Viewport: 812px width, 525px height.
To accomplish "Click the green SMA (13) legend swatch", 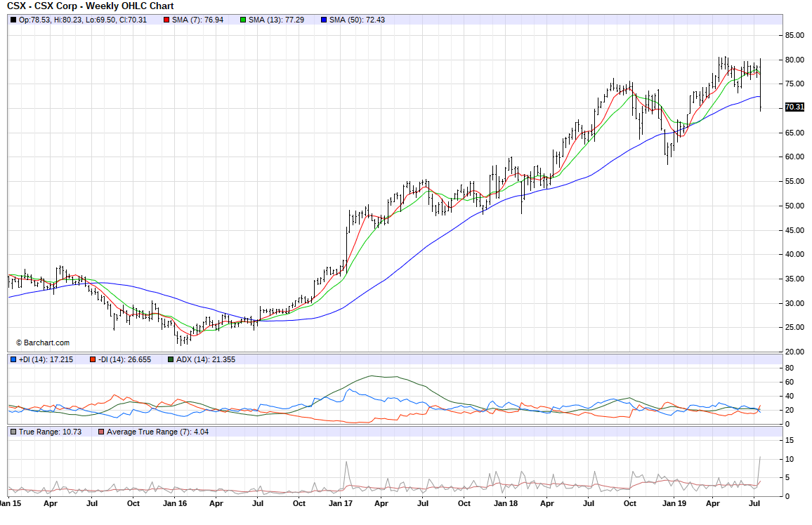I will click(x=244, y=20).
